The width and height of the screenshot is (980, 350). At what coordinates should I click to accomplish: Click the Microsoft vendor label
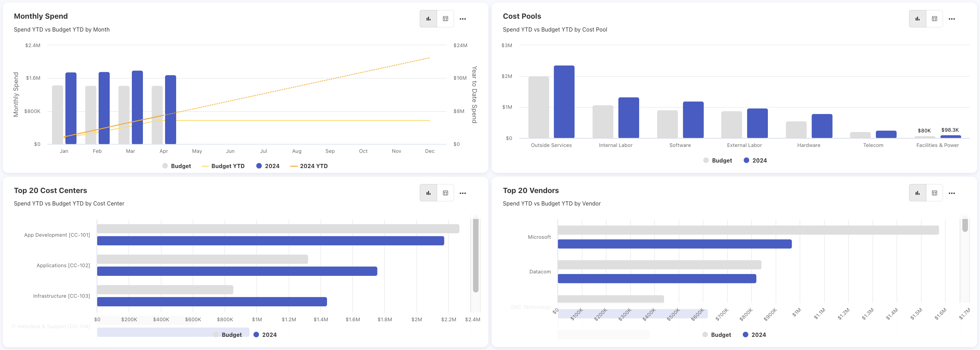point(539,237)
